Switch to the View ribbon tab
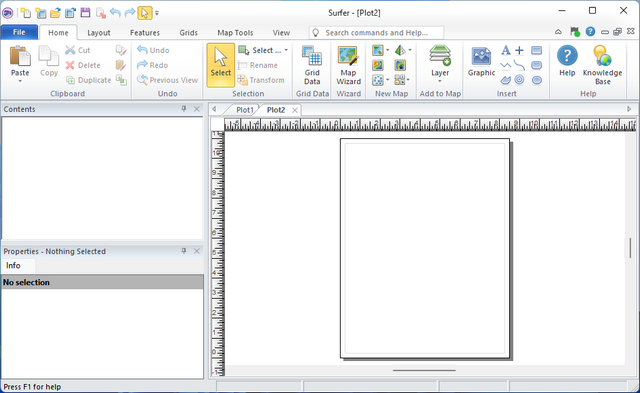This screenshot has height=393, width=640. 281,33
